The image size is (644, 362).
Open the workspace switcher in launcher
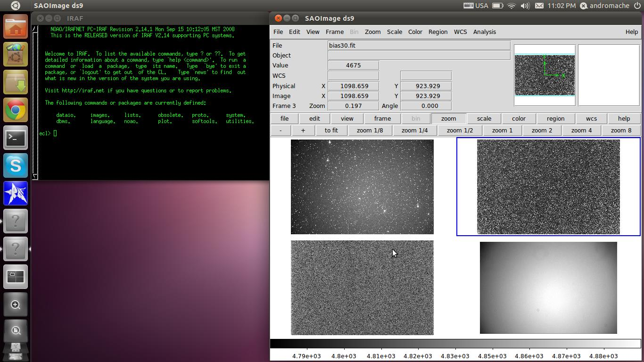point(16,277)
